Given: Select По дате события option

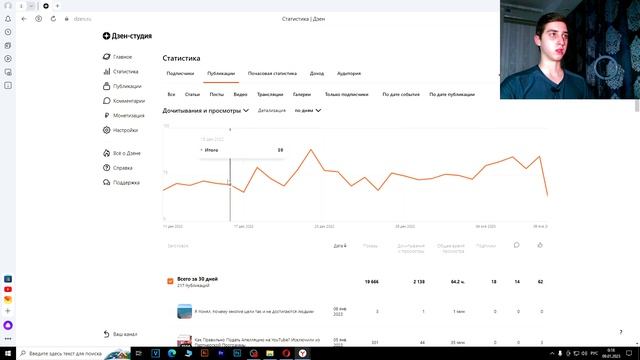Looking at the screenshot, I should click(x=401, y=94).
